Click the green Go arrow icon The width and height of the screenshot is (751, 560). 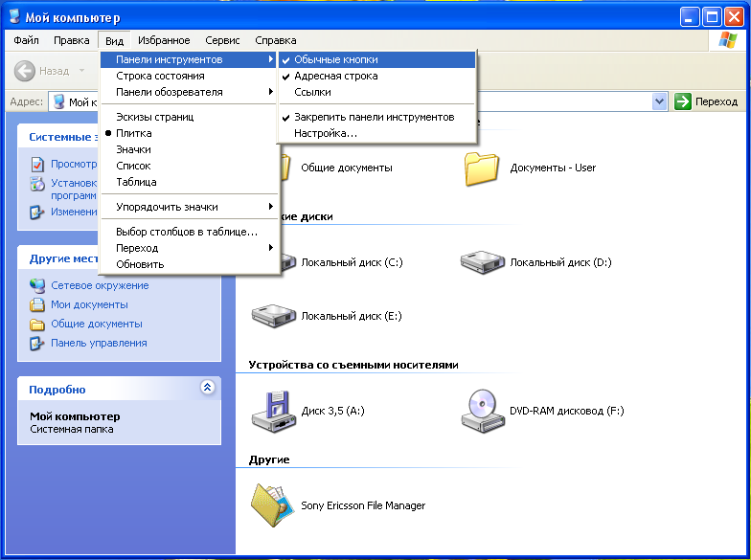[x=682, y=101]
